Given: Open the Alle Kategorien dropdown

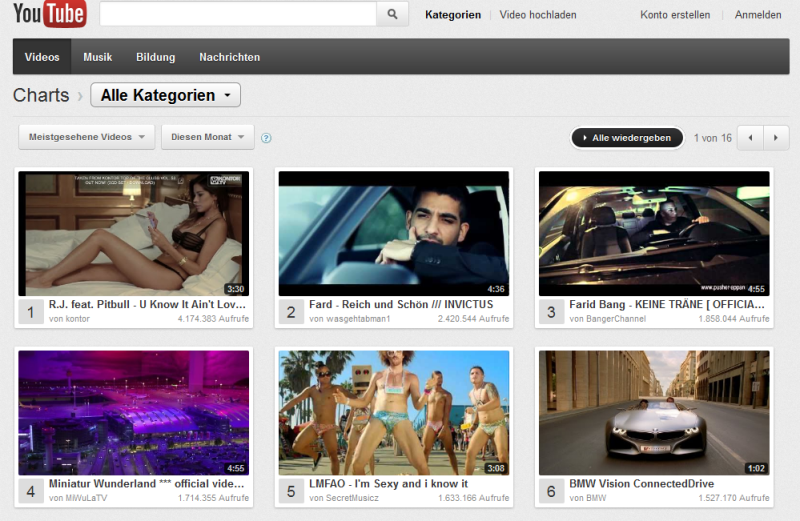Looking at the screenshot, I should click(x=165, y=95).
